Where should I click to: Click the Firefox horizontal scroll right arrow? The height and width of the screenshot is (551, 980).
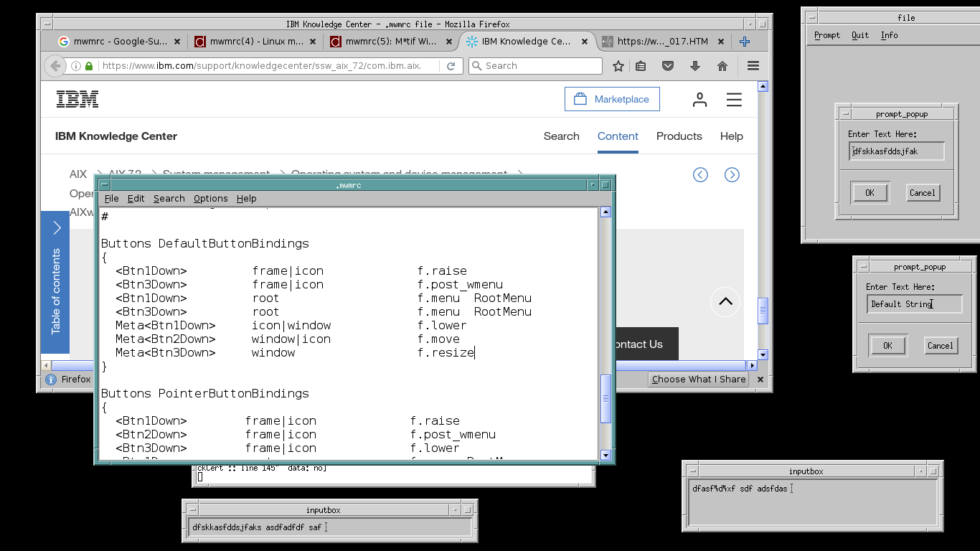[x=753, y=365]
